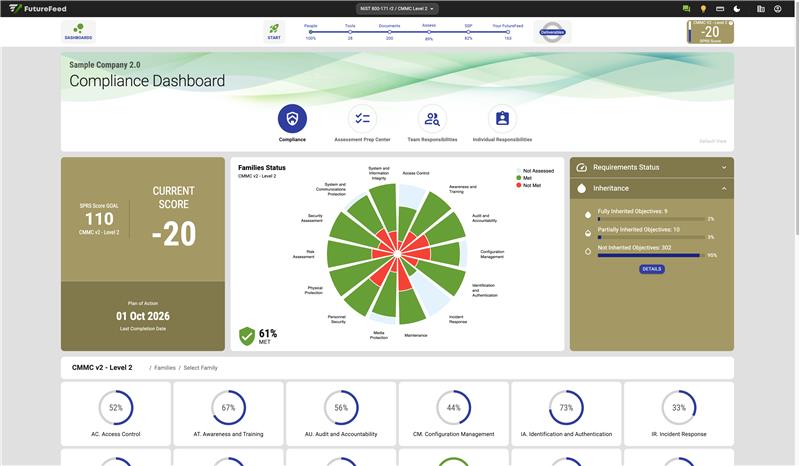Screen dimensions: 800x466
Task: Click the Not Inherited Objectives icon
Action: click(588, 251)
